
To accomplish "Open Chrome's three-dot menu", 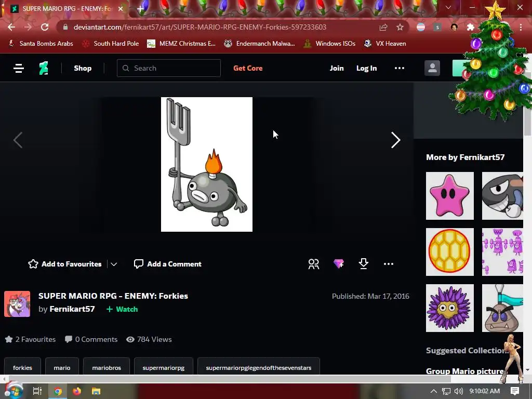I will point(521,27).
